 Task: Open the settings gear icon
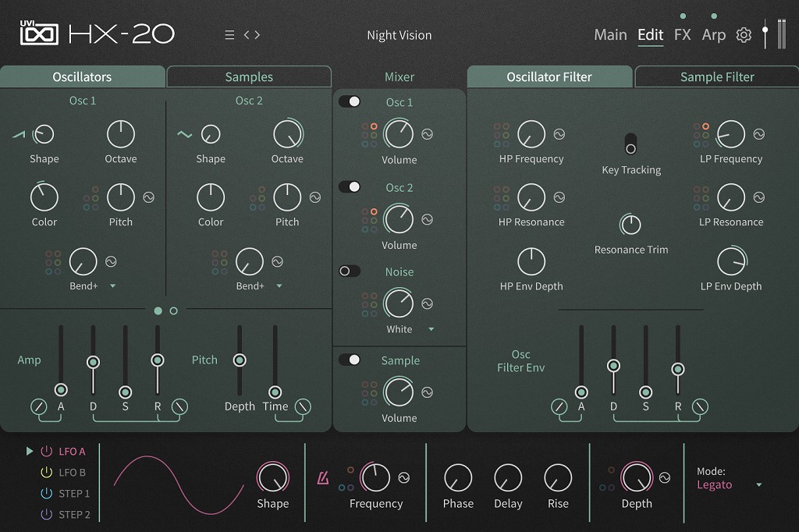click(x=744, y=35)
